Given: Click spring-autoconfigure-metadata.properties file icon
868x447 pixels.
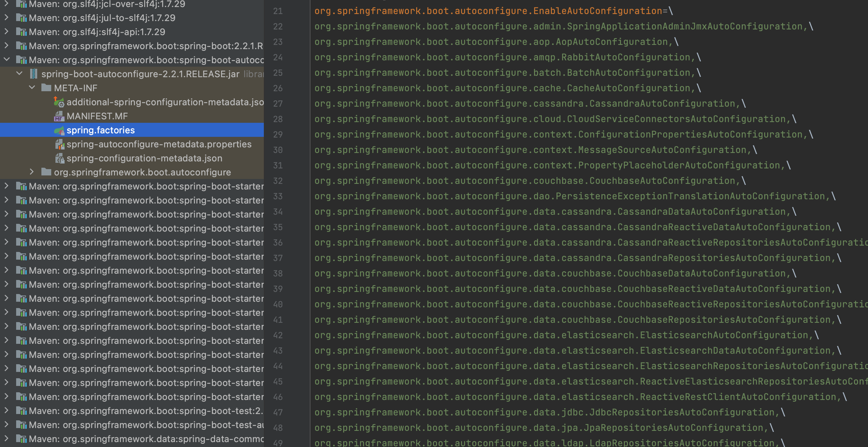Looking at the screenshot, I should point(60,144).
